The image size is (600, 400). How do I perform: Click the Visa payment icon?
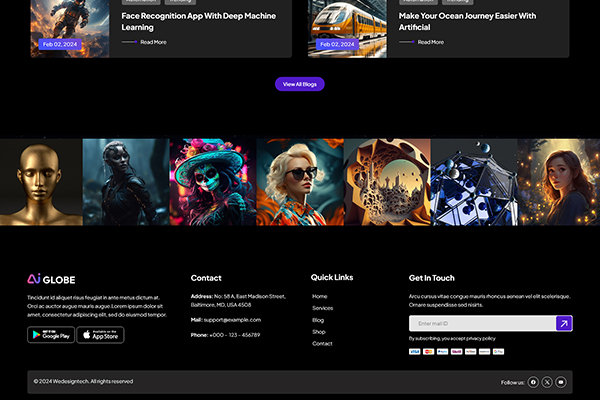[x=415, y=352]
